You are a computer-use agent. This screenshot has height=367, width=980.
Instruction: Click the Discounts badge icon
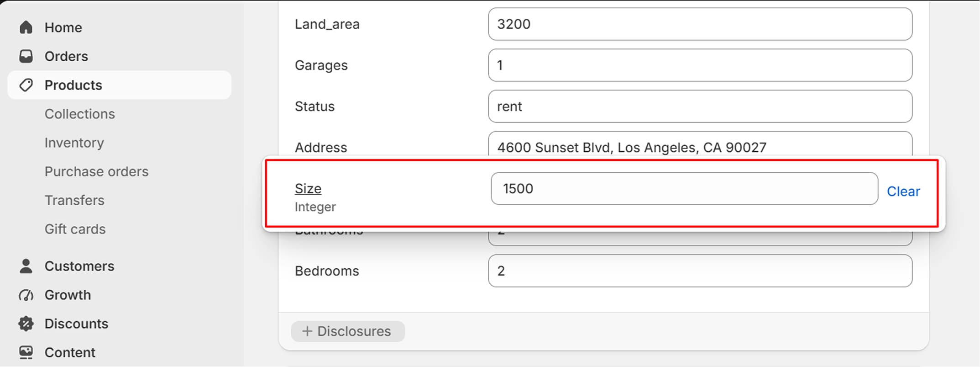[26, 324]
